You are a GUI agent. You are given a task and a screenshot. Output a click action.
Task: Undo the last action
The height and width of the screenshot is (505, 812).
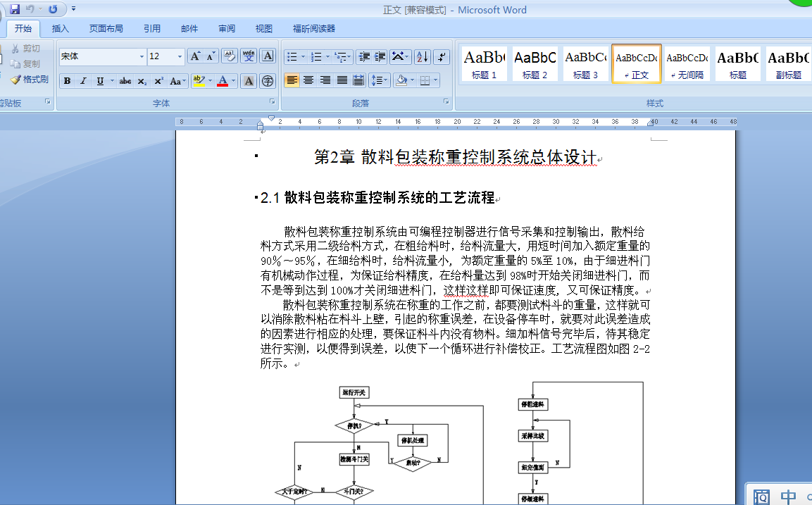(x=30, y=9)
